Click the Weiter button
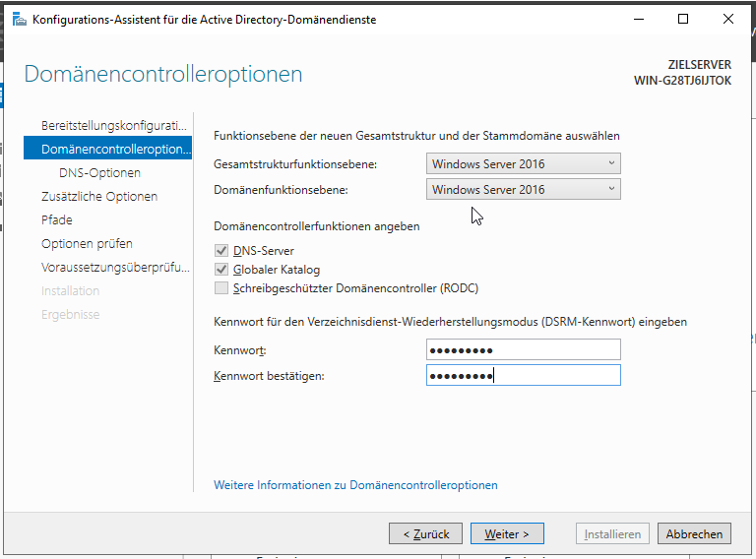 pos(507,534)
